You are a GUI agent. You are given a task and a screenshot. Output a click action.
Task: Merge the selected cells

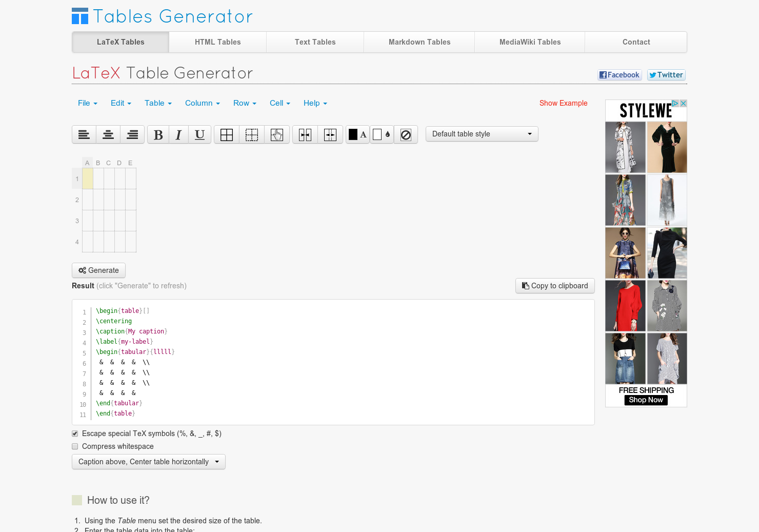pyautogui.click(x=305, y=134)
